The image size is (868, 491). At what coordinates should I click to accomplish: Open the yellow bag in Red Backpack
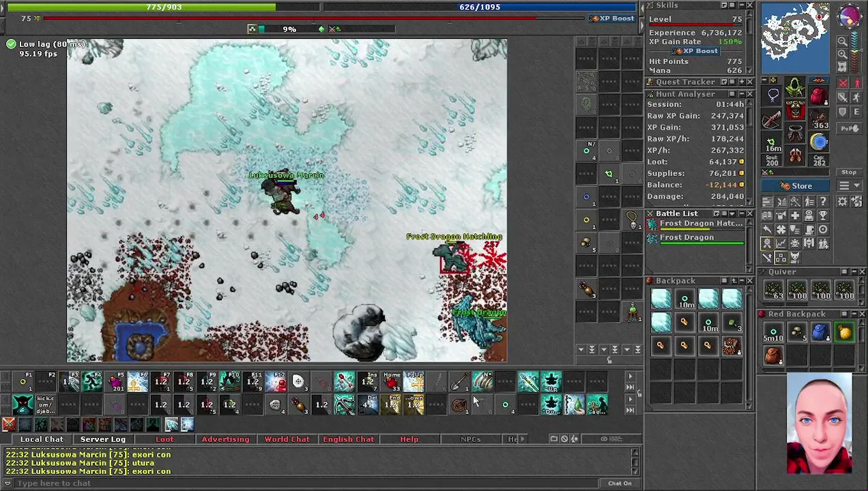coord(845,332)
